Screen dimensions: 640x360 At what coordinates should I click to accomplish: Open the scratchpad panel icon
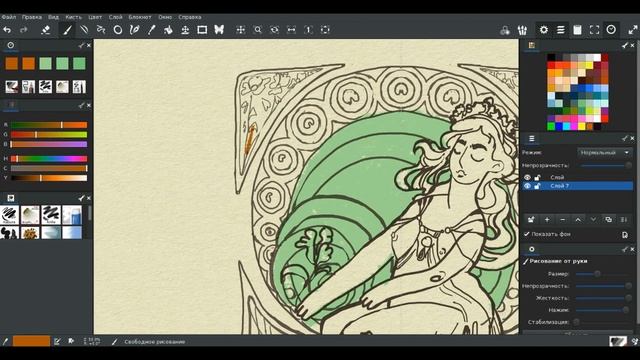pyautogui.click(x=577, y=30)
